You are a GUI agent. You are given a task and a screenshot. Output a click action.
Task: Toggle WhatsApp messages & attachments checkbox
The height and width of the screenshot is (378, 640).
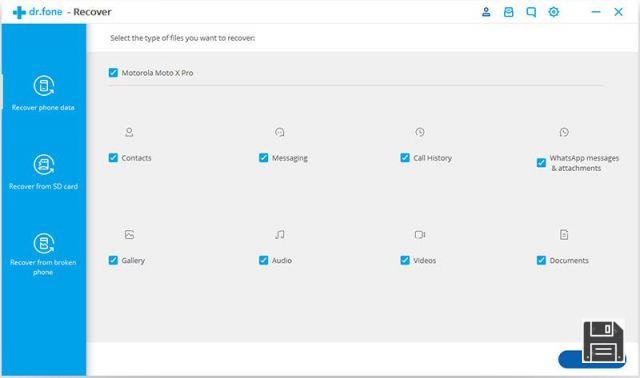541,163
